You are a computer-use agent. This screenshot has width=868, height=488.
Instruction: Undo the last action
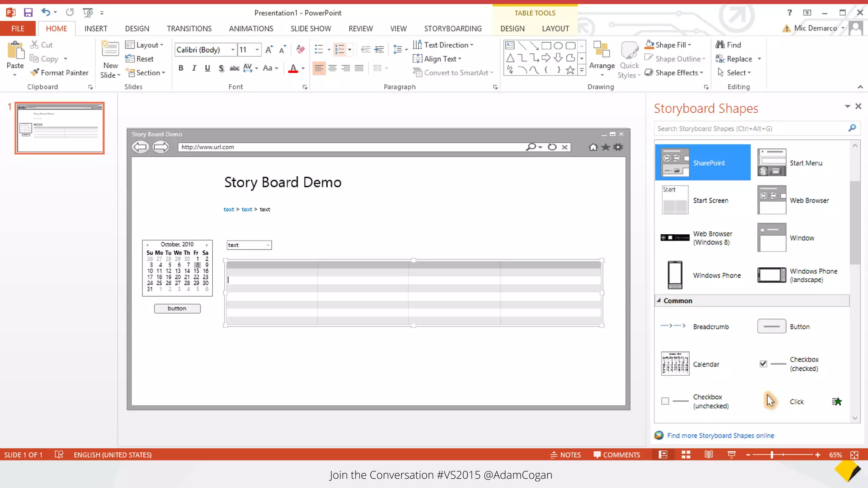[45, 12]
